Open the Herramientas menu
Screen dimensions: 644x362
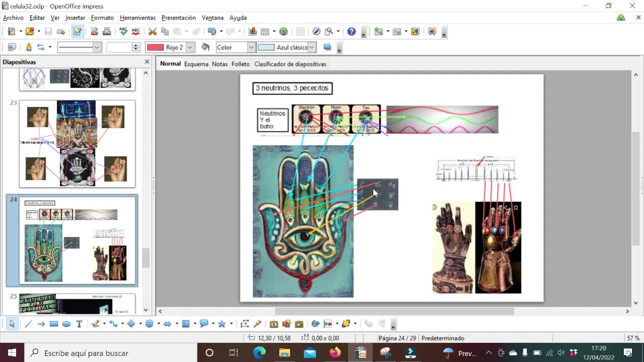click(x=137, y=18)
